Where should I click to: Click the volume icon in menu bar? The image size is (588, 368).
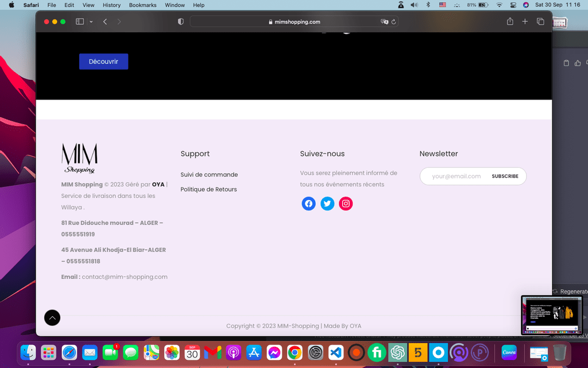coord(414,5)
